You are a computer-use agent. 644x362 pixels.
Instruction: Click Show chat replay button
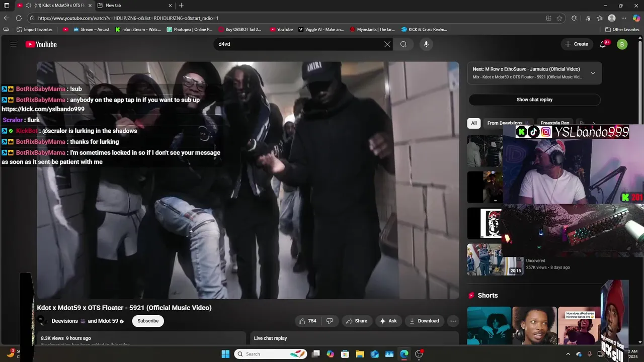pos(534,100)
